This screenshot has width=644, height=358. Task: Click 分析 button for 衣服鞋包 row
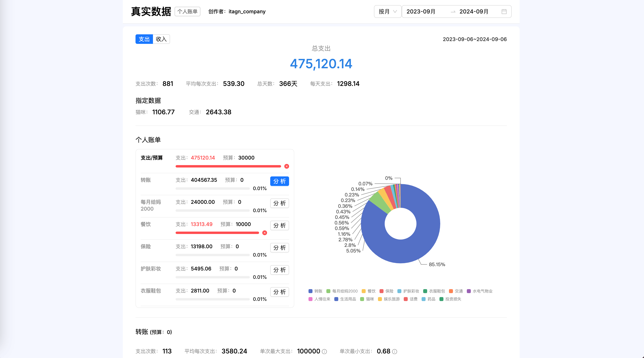[280, 292]
